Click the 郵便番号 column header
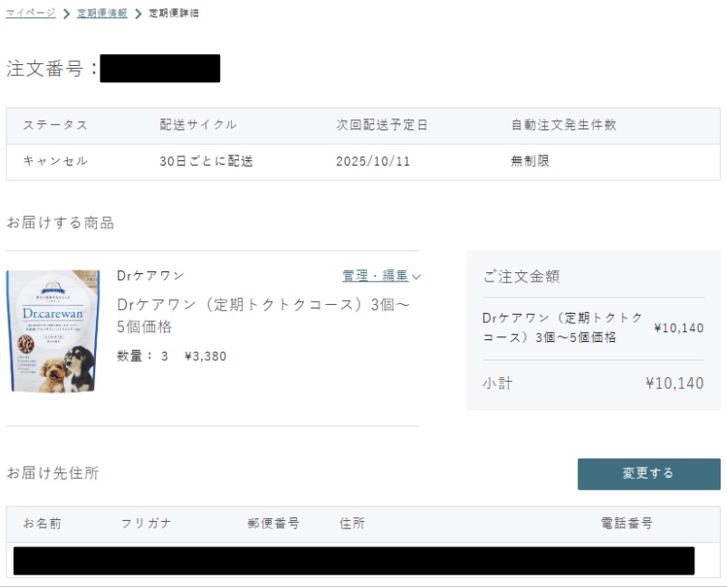This screenshot has width=727, height=588. [273, 524]
